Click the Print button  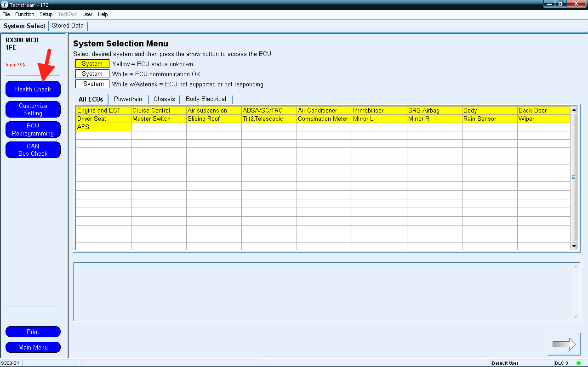point(33,332)
